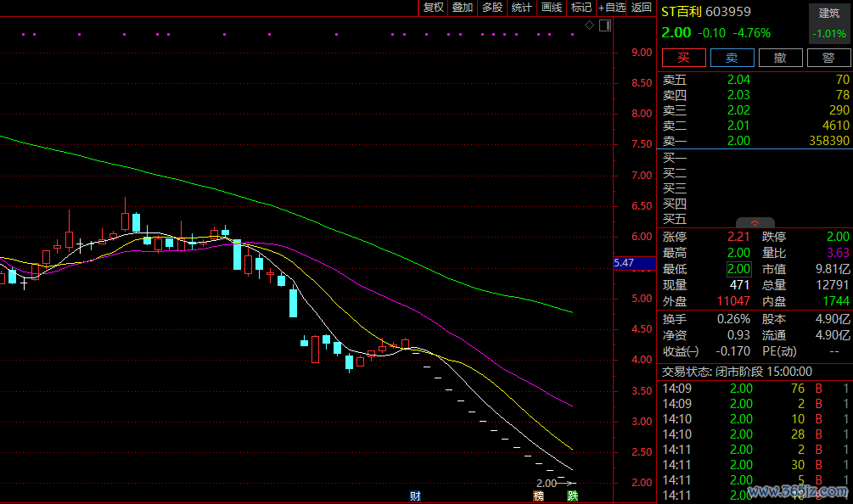Viewport: 853px width, 504px height.
Task: Click the 净资 value 0.93
Action: coord(738,335)
